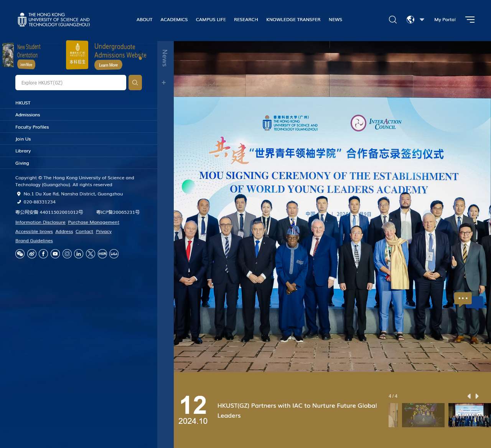Click the vertical News tab label
The height and width of the screenshot is (448, 491).
165,58
